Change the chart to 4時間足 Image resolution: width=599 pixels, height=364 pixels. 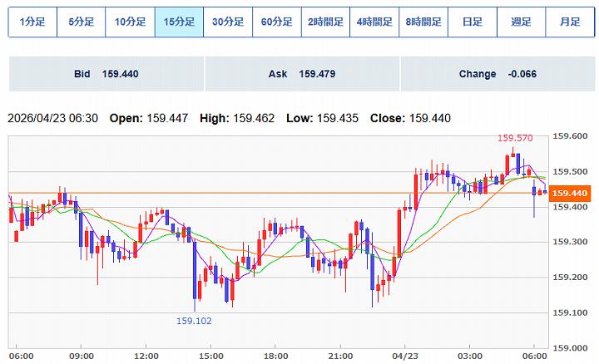pos(374,22)
